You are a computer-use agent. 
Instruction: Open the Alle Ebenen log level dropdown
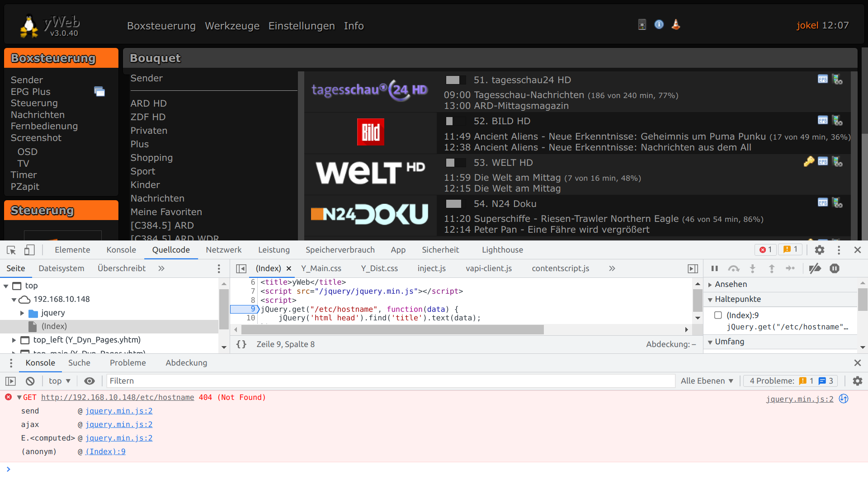click(707, 381)
